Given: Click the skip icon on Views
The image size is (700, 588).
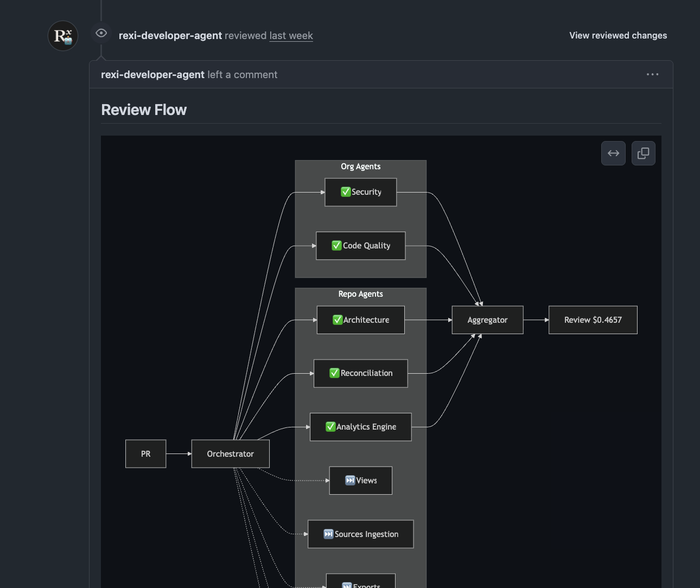Looking at the screenshot, I should [x=350, y=481].
